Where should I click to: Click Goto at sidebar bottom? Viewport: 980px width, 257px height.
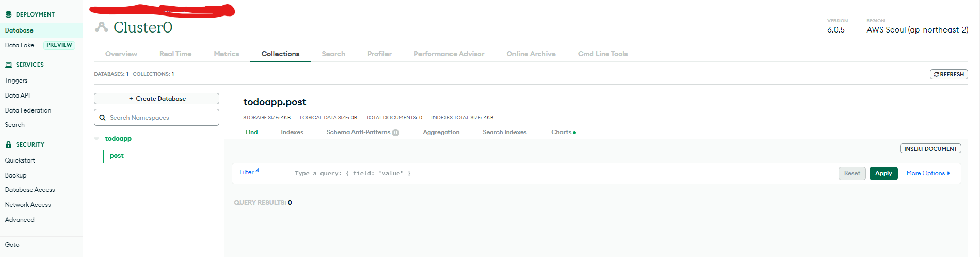click(x=12, y=245)
